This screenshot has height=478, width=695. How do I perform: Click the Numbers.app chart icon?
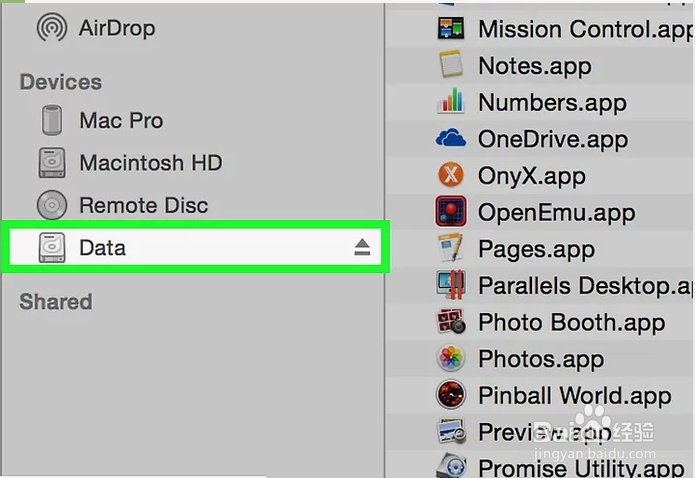pos(451,102)
